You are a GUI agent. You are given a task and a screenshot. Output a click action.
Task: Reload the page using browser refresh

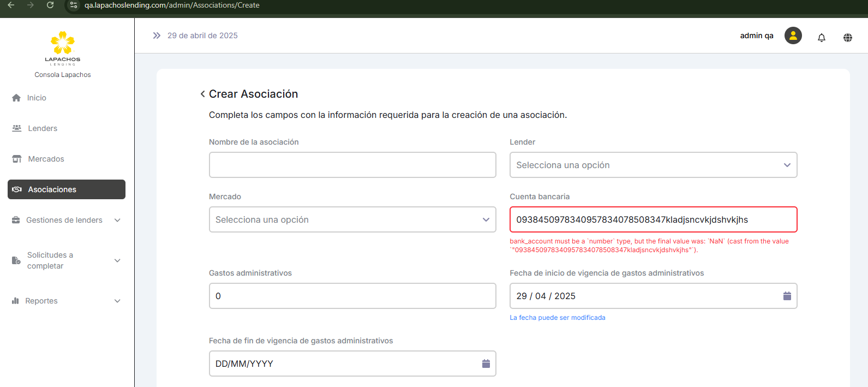(x=50, y=5)
